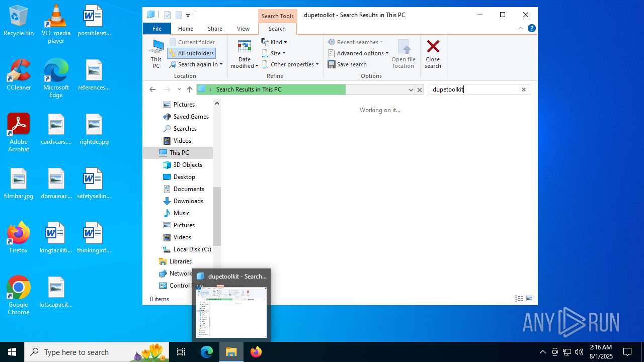
Task: Open VLC media player desktop icon
Action: (56, 24)
